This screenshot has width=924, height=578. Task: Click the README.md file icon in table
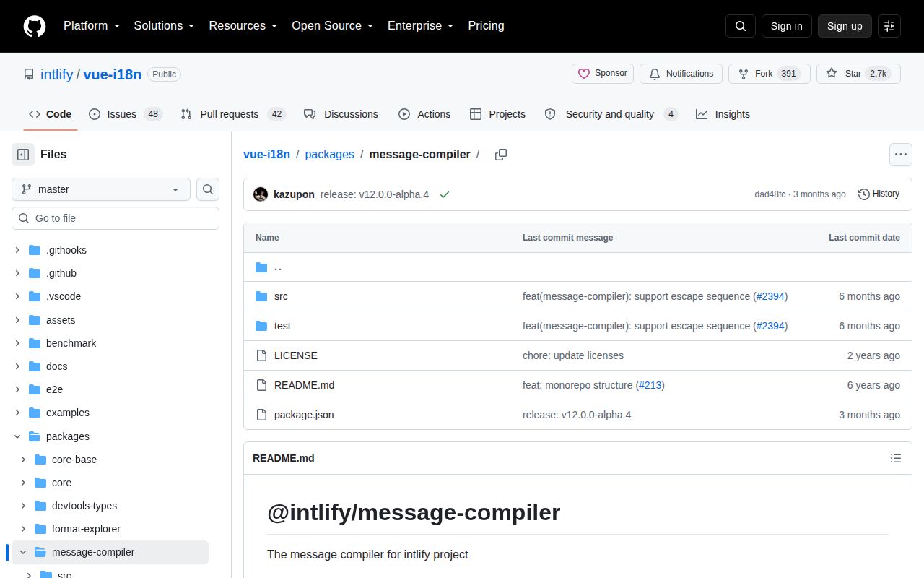[x=261, y=385]
